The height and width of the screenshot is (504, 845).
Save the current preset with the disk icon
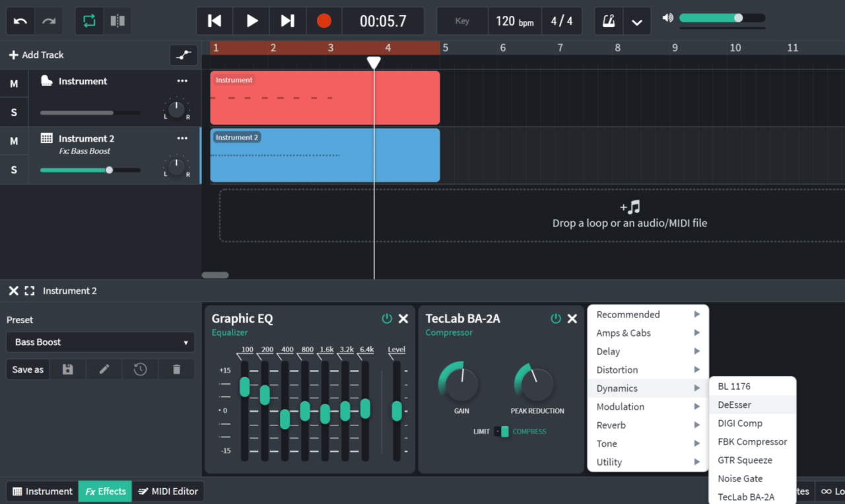67,369
